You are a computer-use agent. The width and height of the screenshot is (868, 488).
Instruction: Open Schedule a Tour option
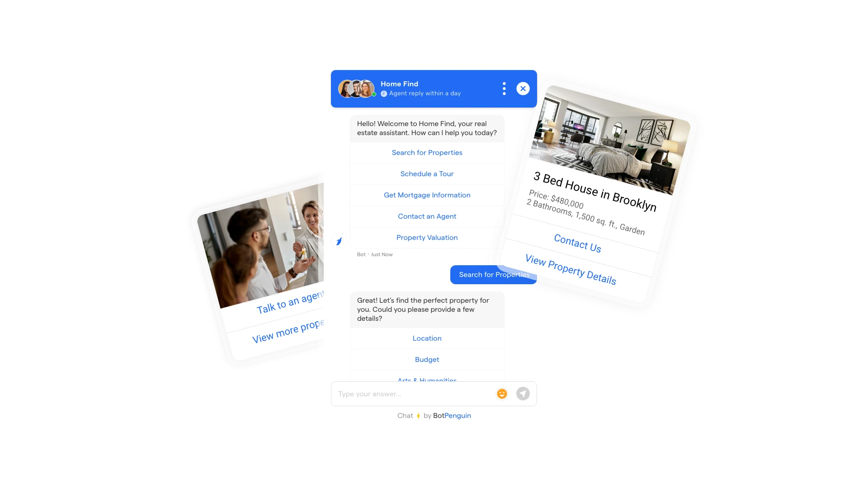pos(427,174)
